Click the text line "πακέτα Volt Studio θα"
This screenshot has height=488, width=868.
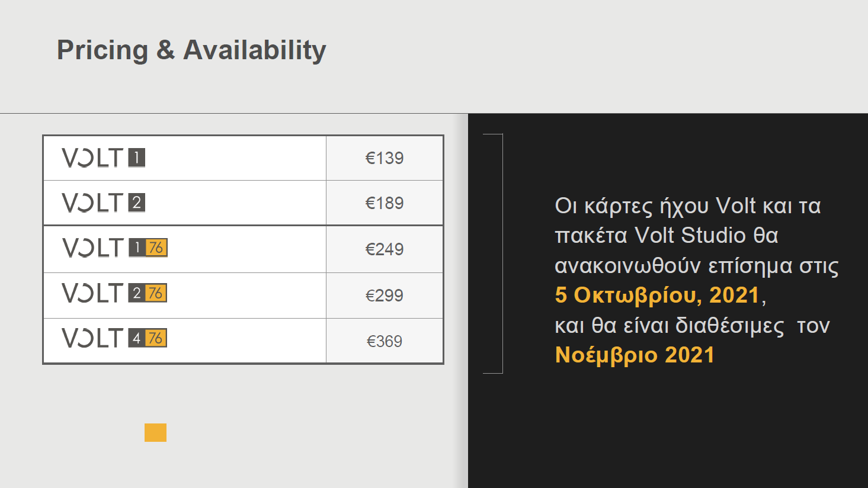[x=666, y=236]
